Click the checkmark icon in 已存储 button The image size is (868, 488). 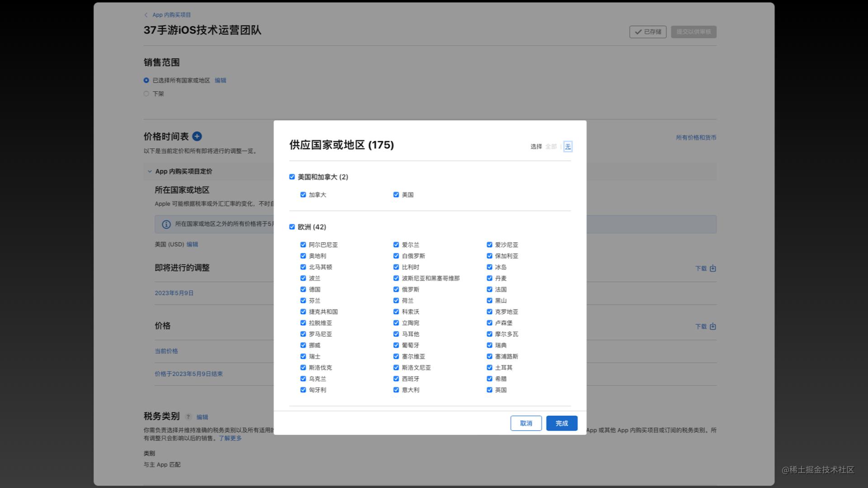tap(638, 32)
